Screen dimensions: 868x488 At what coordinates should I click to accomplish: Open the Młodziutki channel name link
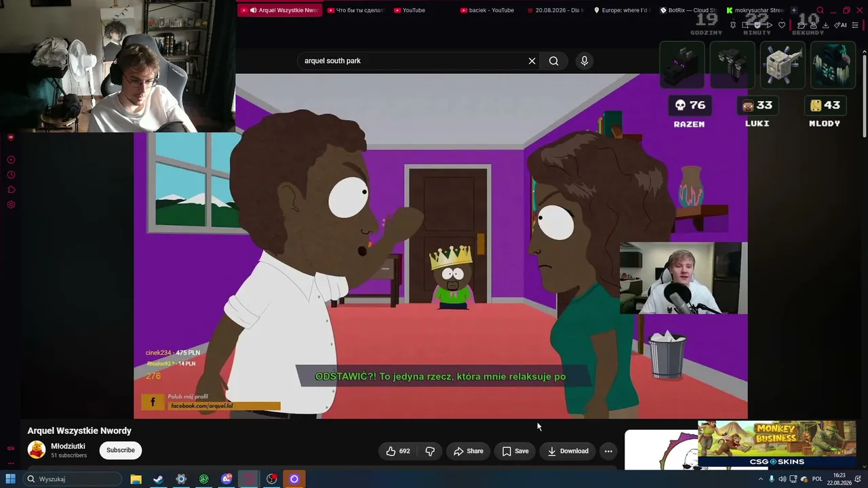pos(68,447)
